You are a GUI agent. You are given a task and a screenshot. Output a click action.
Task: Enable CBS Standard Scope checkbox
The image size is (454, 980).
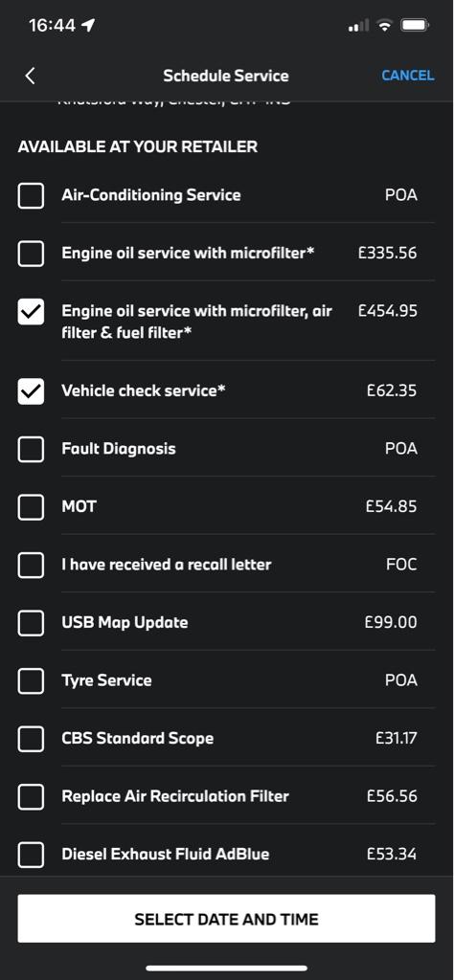tap(31, 739)
